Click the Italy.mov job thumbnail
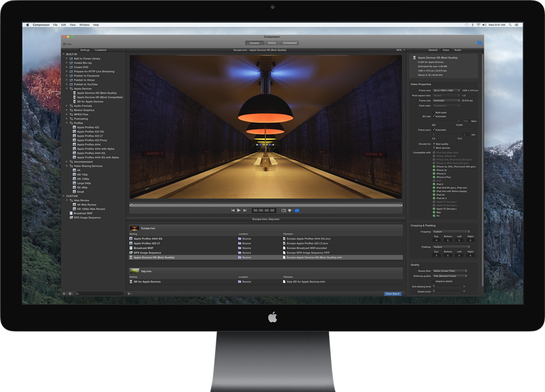545x392 pixels. (x=134, y=271)
